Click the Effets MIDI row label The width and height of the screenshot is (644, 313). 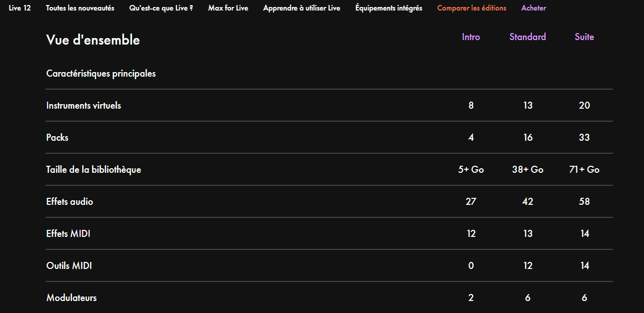point(69,234)
